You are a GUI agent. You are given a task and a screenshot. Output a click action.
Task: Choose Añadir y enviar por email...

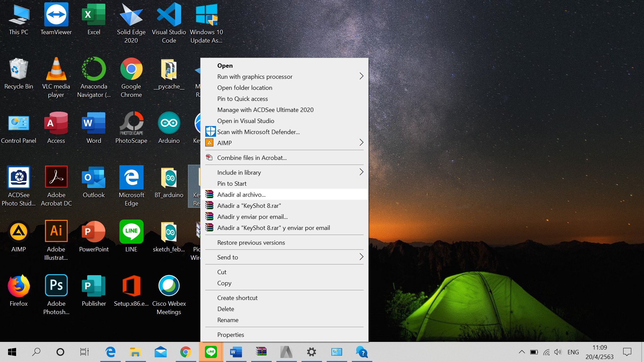pos(284,217)
